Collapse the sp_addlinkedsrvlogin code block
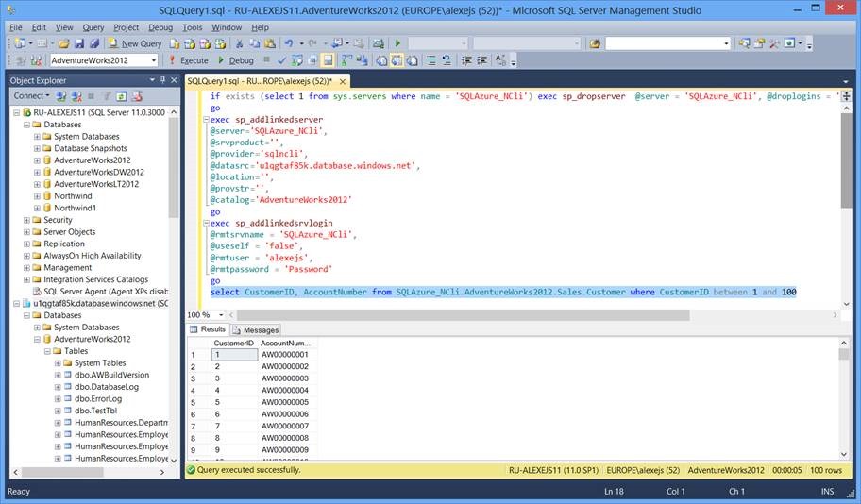The height and width of the screenshot is (504, 861). [x=207, y=224]
